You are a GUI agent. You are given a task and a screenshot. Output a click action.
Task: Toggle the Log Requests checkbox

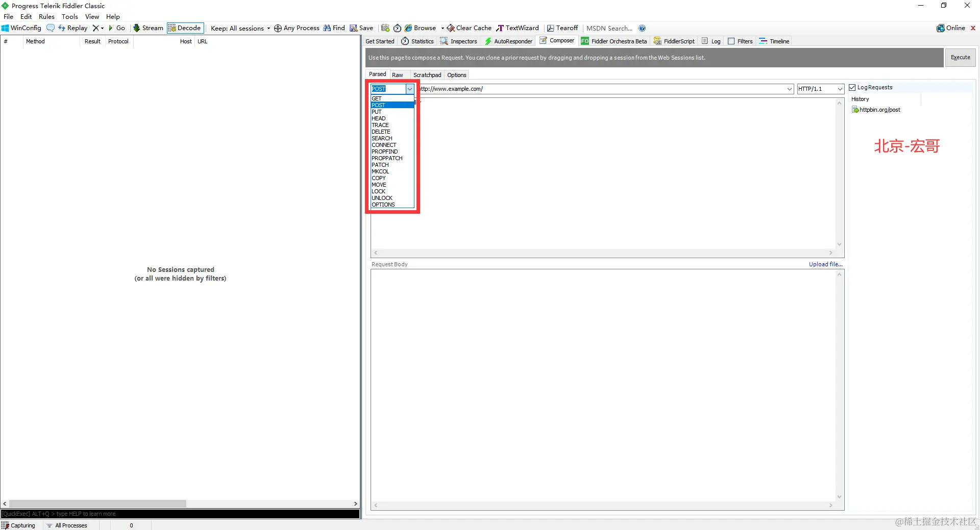pyautogui.click(x=852, y=87)
